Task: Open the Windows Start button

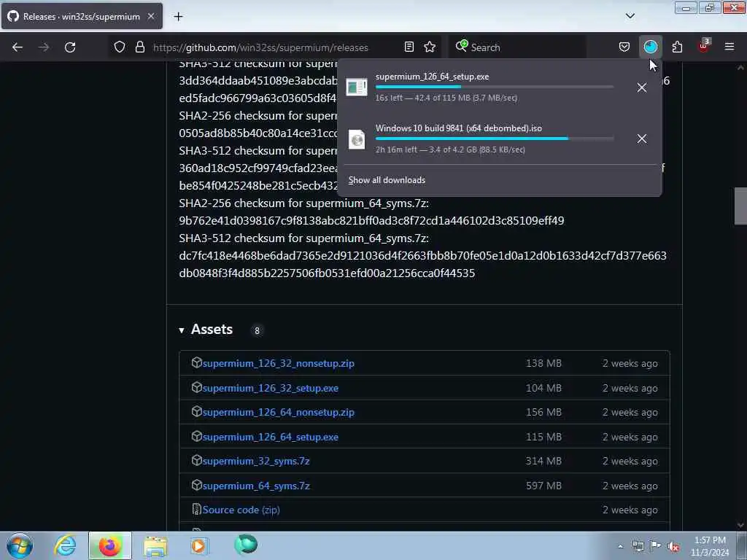Action: coord(20,545)
